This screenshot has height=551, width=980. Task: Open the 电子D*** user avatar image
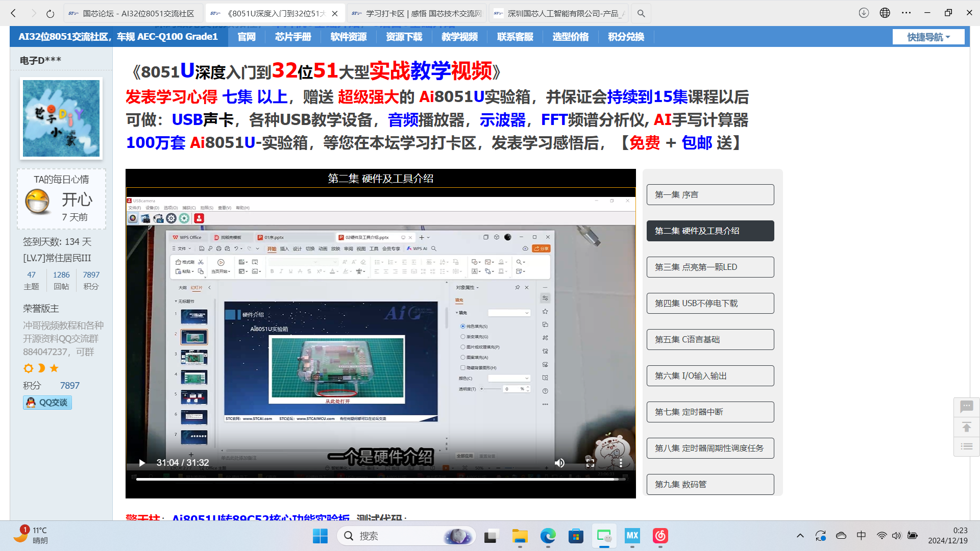click(61, 118)
